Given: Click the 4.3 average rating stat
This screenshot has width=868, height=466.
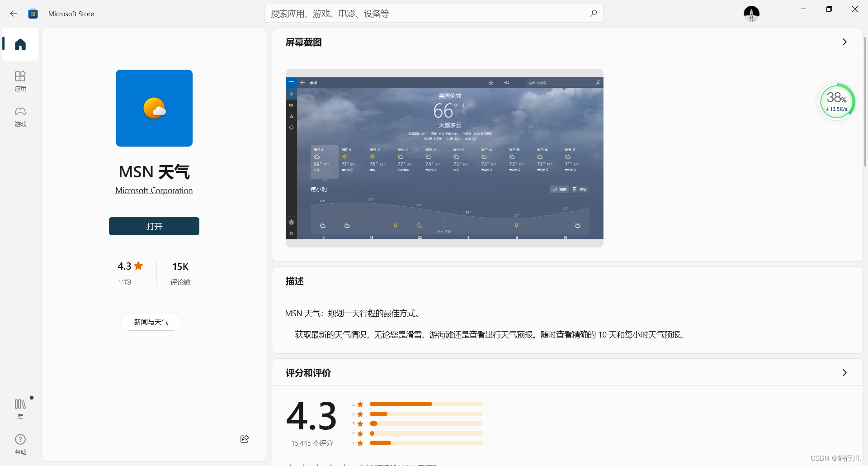Looking at the screenshot, I should tap(130, 272).
